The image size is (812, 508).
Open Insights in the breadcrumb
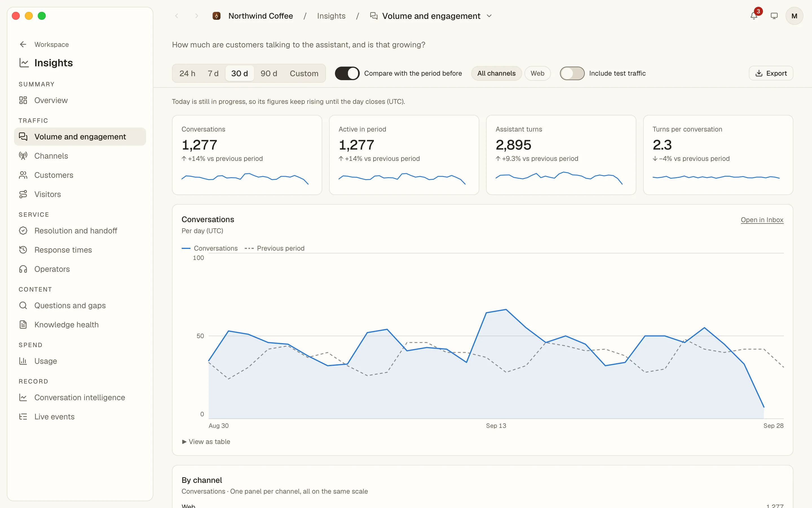[x=331, y=16]
